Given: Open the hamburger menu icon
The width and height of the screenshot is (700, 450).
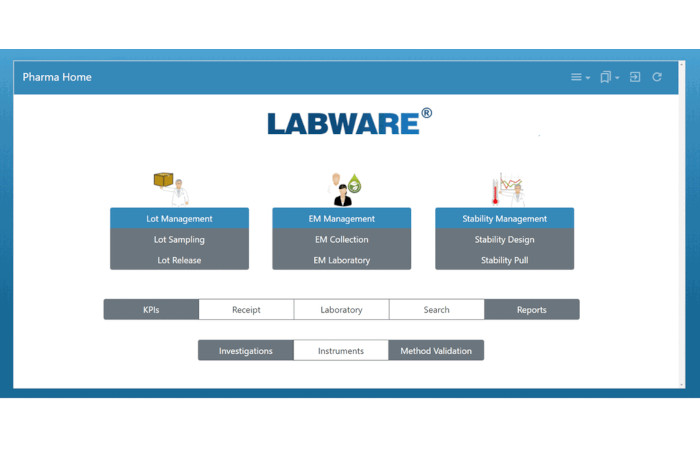Looking at the screenshot, I should click(x=576, y=77).
